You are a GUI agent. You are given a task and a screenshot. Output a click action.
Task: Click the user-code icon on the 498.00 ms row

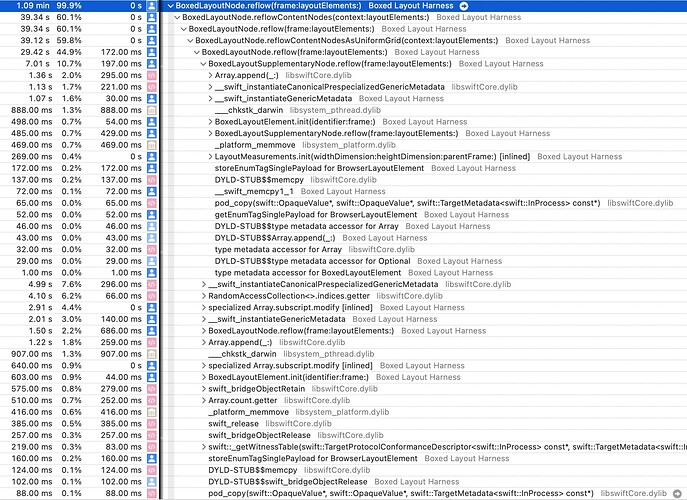click(x=152, y=122)
